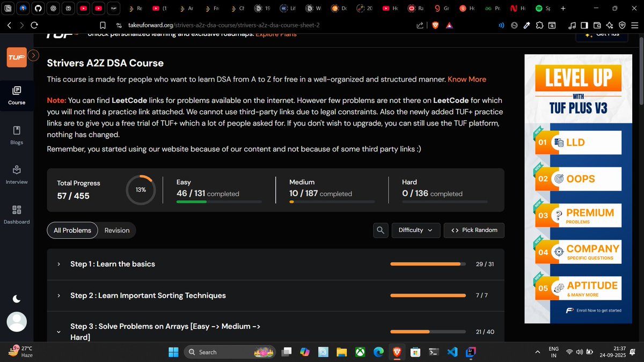
Task: Switch to the pinned TUF tab
Action: click(x=113, y=9)
